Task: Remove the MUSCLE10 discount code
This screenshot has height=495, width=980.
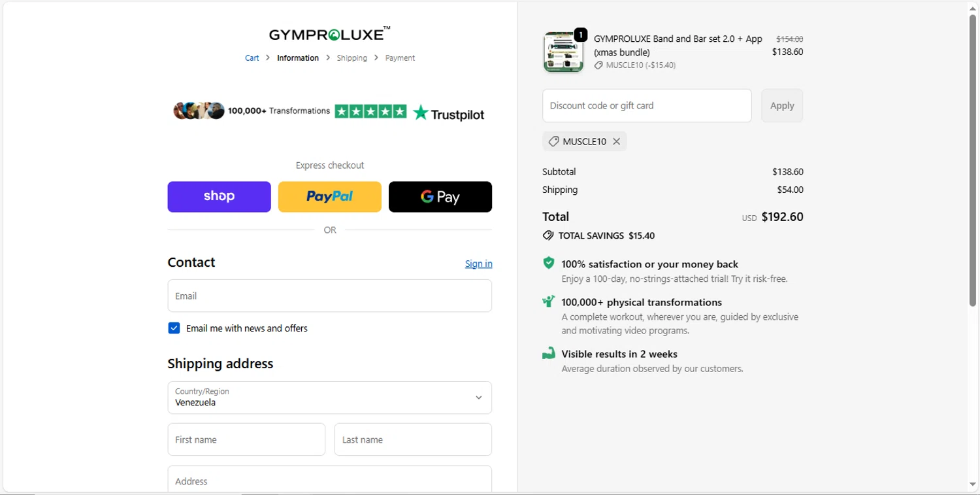Action: [616, 141]
